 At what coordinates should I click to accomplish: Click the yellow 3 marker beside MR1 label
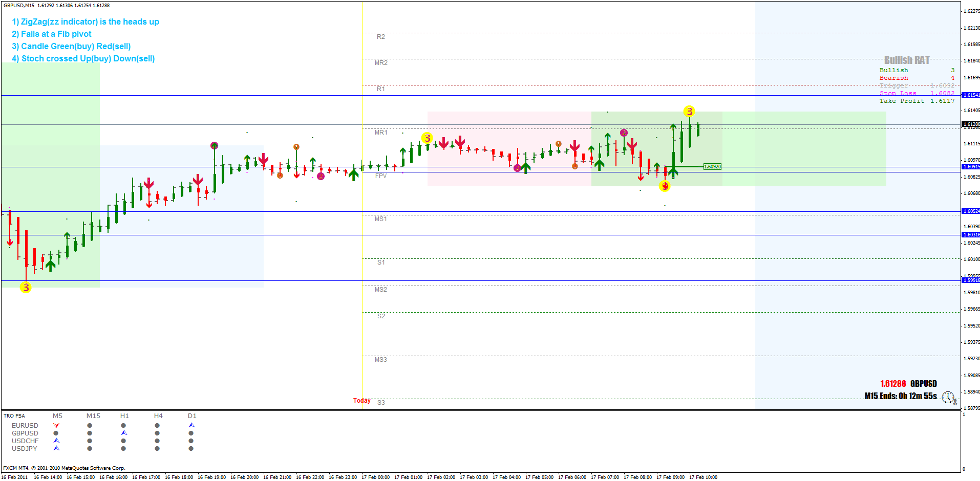point(427,138)
